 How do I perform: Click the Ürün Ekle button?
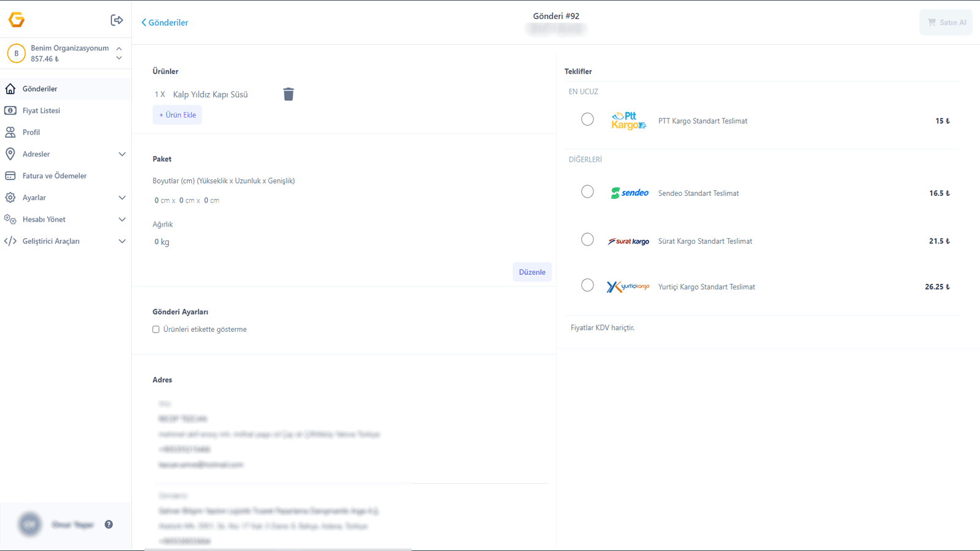[177, 114]
